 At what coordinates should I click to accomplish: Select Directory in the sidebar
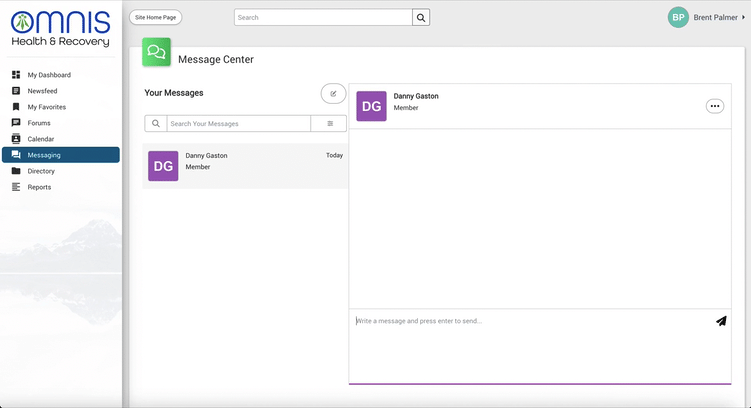pos(41,171)
